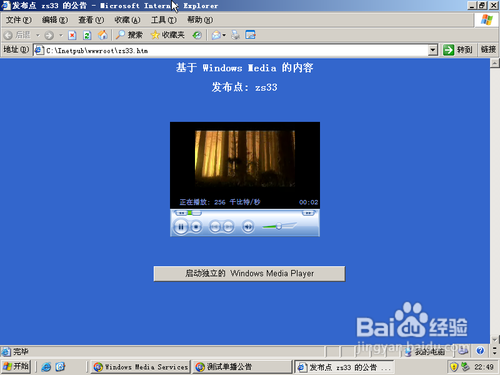Viewport: 500px width, 375px height.
Task: Click the Previous track button in player
Action: (215, 227)
